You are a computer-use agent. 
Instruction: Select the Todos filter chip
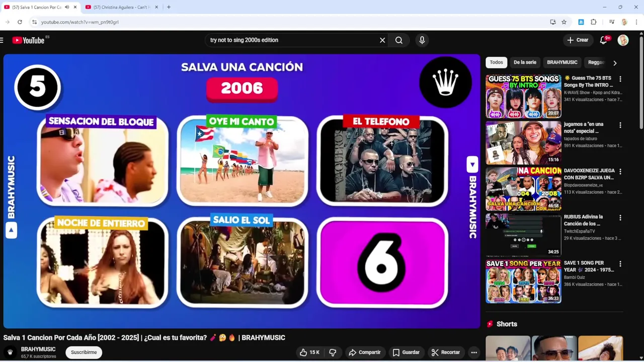[x=496, y=62]
